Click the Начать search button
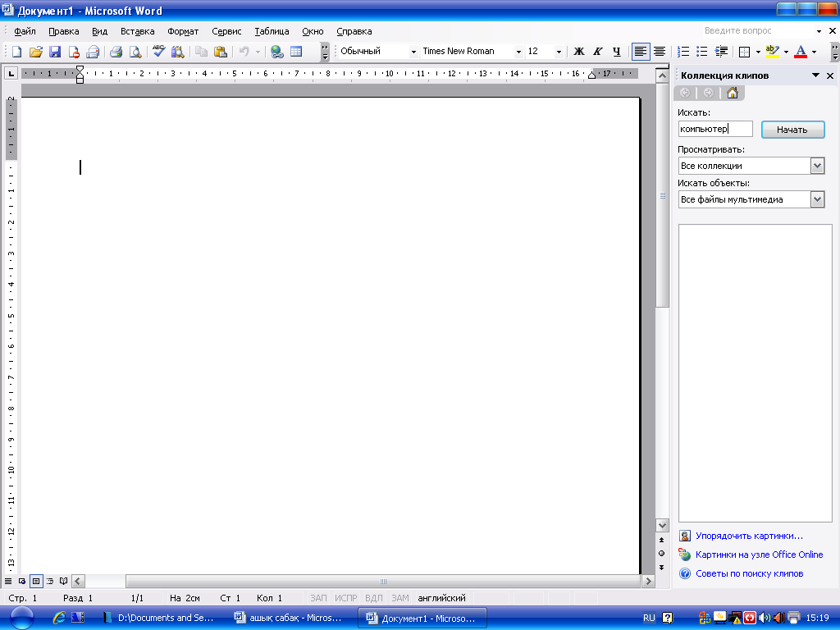This screenshot has height=630, width=840. (793, 130)
